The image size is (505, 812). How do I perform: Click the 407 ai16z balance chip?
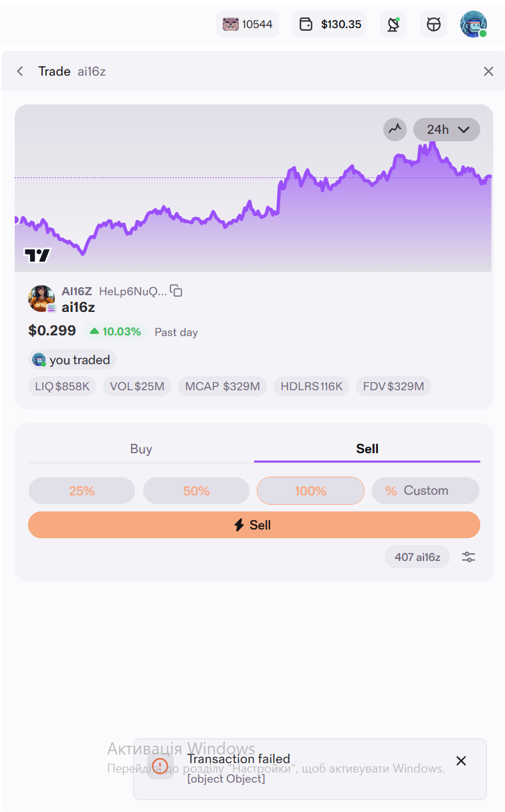pos(417,557)
